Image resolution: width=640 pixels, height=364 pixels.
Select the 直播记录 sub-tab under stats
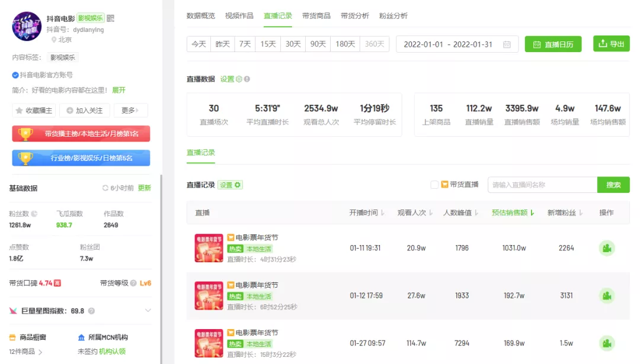pos(201,153)
